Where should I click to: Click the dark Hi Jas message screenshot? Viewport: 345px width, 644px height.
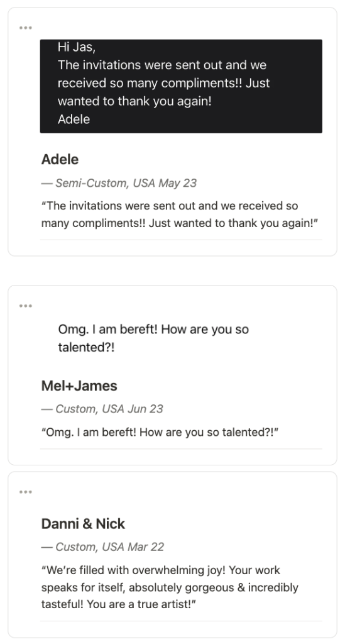[181, 86]
